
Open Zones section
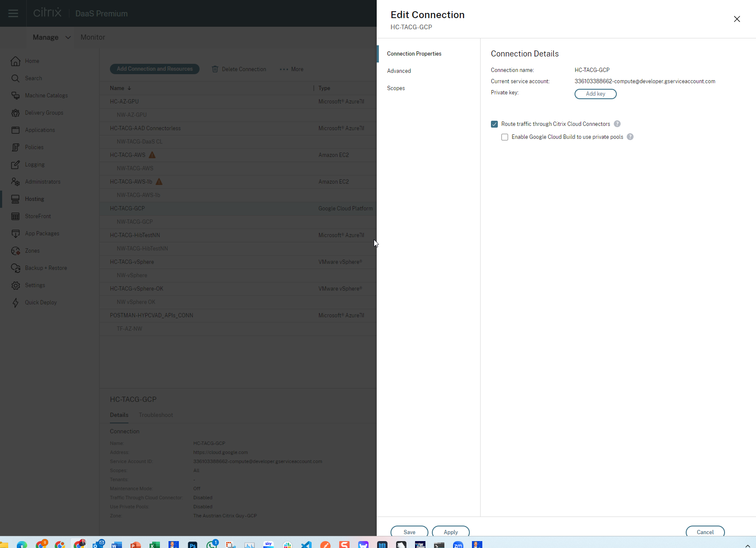point(32,251)
